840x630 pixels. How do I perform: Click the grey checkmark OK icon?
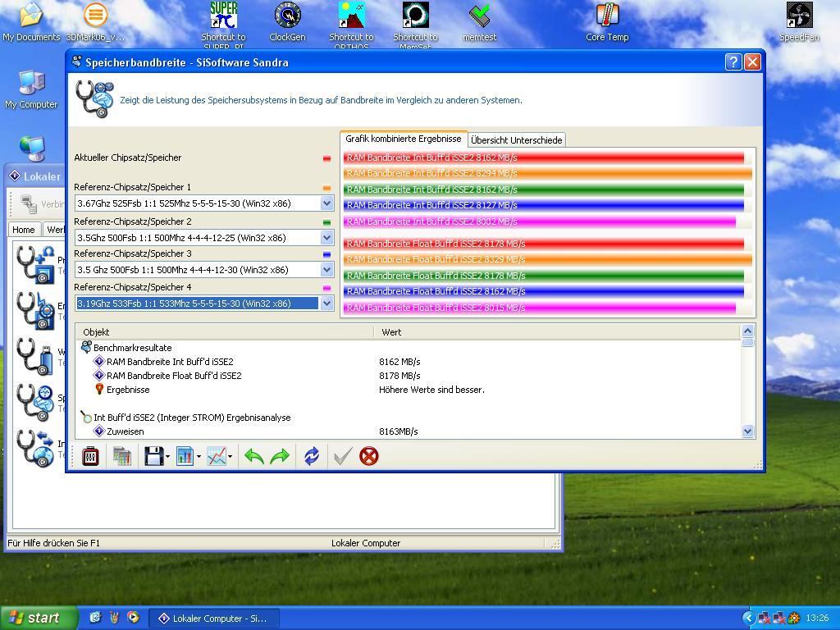(x=343, y=456)
